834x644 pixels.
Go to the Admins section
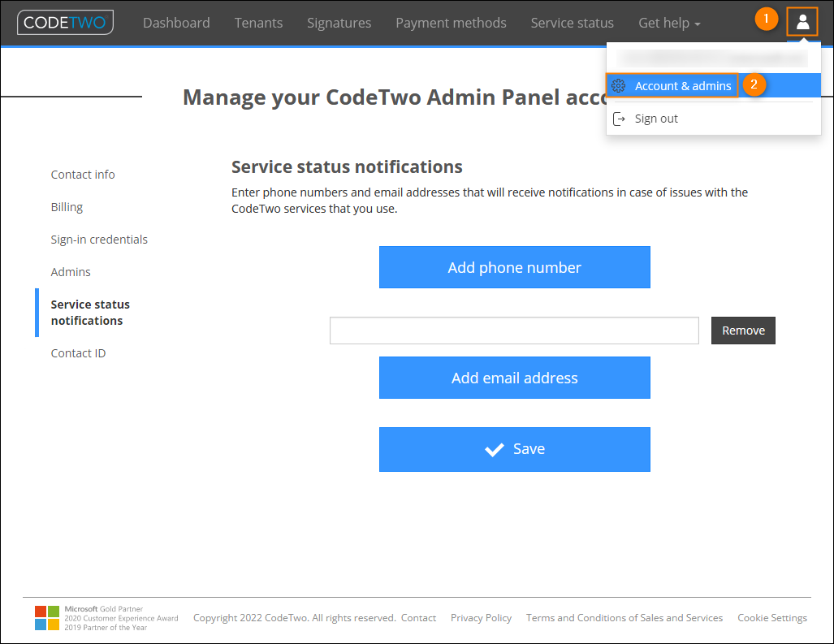coord(70,272)
